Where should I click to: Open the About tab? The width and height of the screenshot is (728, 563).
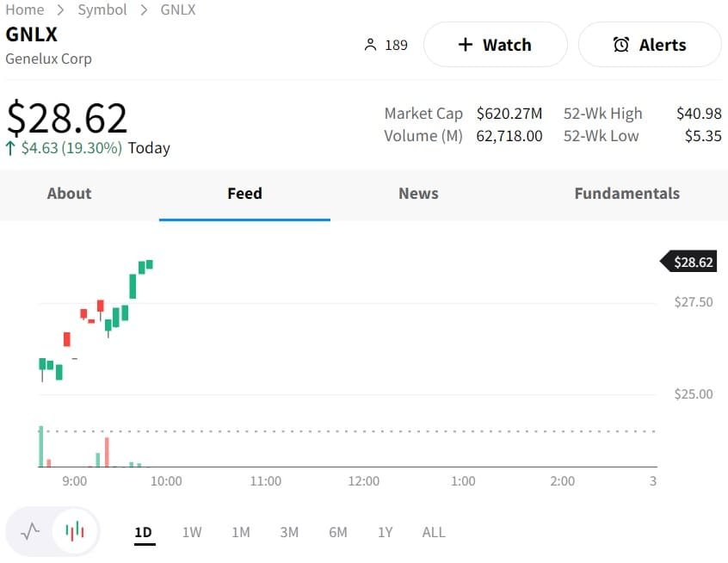point(69,194)
